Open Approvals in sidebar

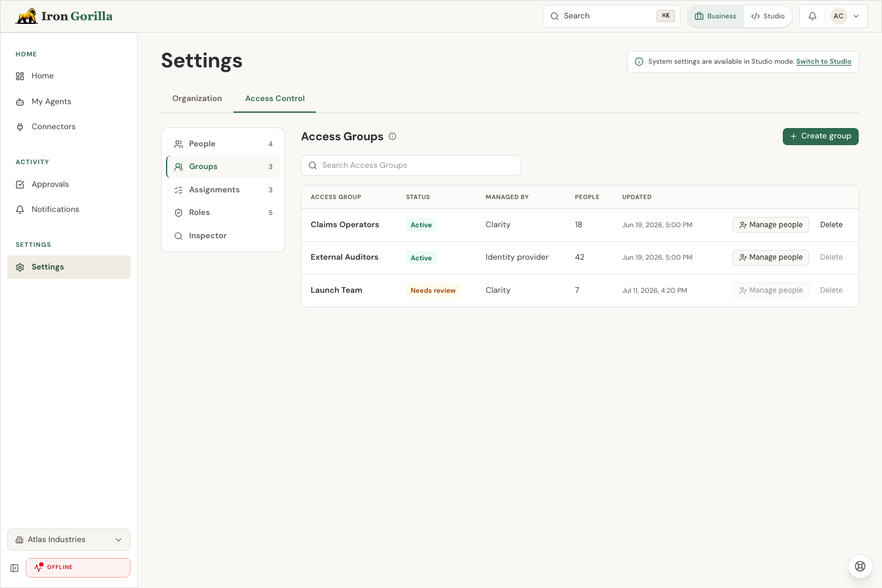point(69,184)
